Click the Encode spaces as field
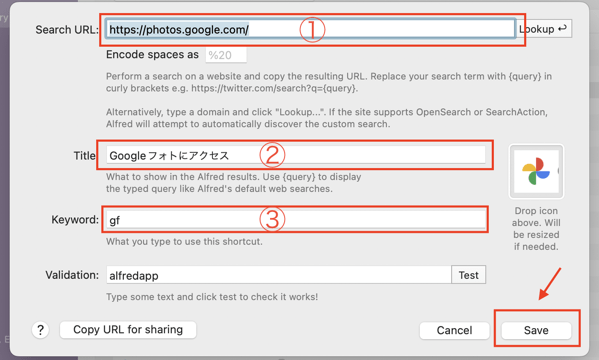This screenshot has height=360, width=599. (x=226, y=55)
